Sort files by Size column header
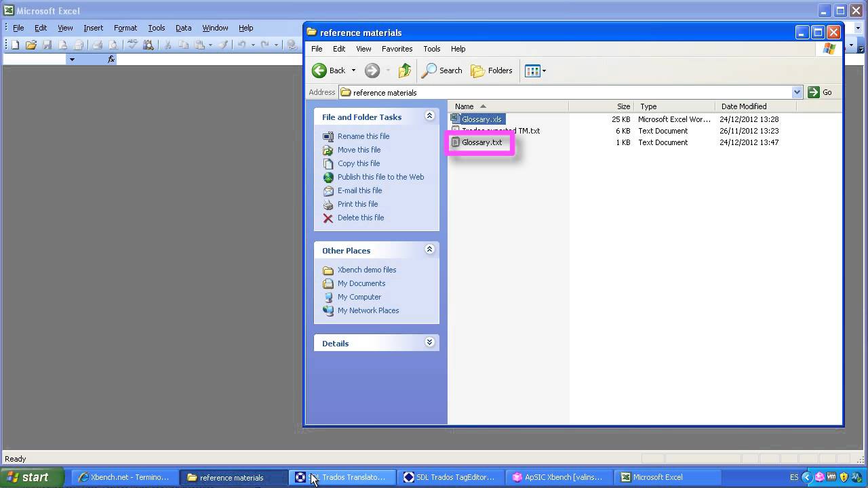Image resolution: width=868 pixels, height=488 pixels. click(x=601, y=106)
